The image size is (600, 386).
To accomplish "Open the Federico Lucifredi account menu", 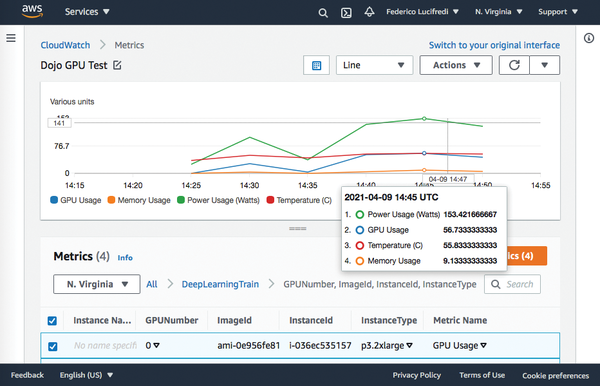I will click(422, 12).
